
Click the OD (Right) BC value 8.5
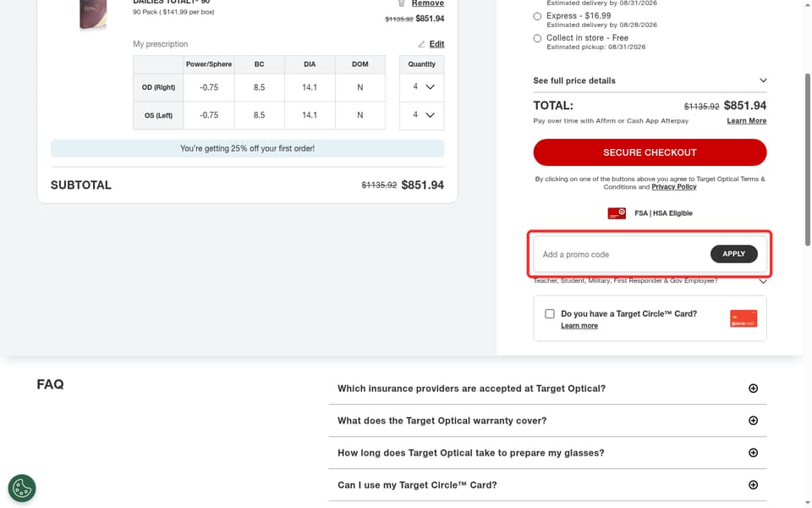(x=259, y=87)
